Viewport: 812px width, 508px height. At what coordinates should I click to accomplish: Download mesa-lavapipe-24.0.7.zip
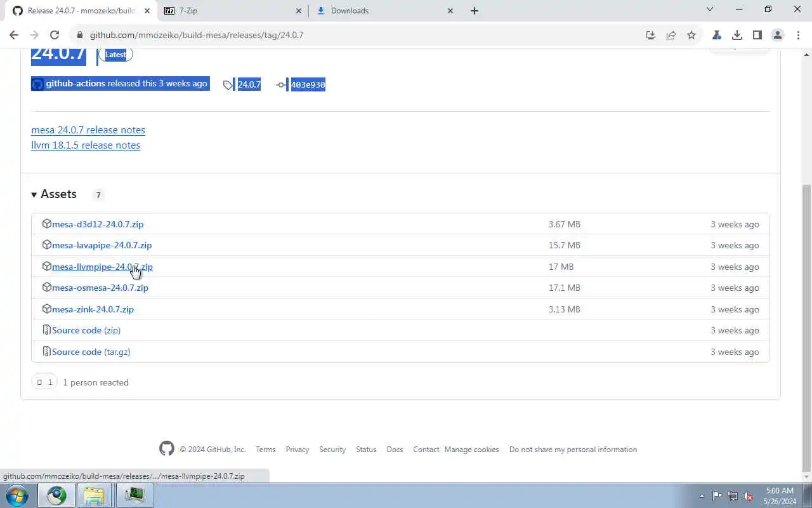pyautogui.click(x=101, y=245)
